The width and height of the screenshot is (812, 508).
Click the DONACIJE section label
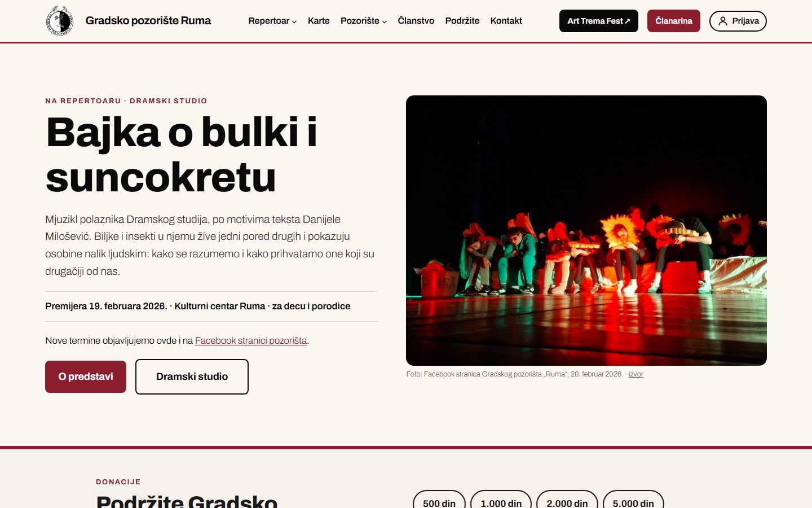[118, 482]
